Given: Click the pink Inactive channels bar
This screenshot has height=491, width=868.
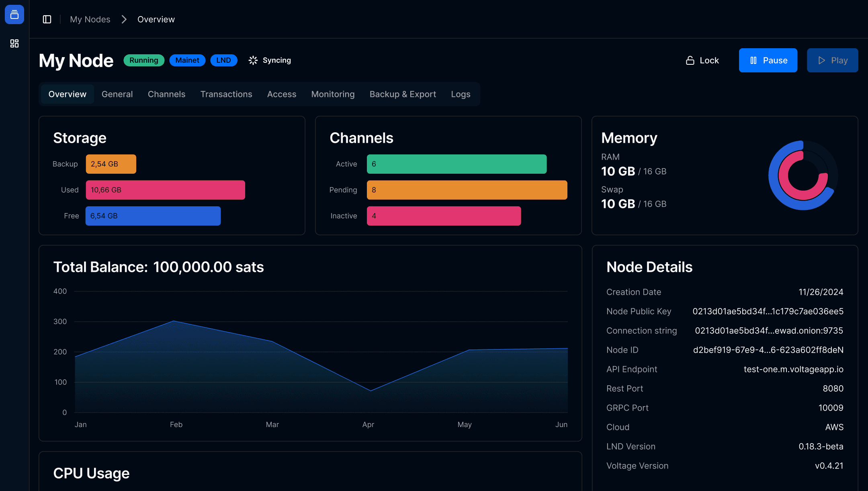Looking at the screenshot, I should 444,216.
